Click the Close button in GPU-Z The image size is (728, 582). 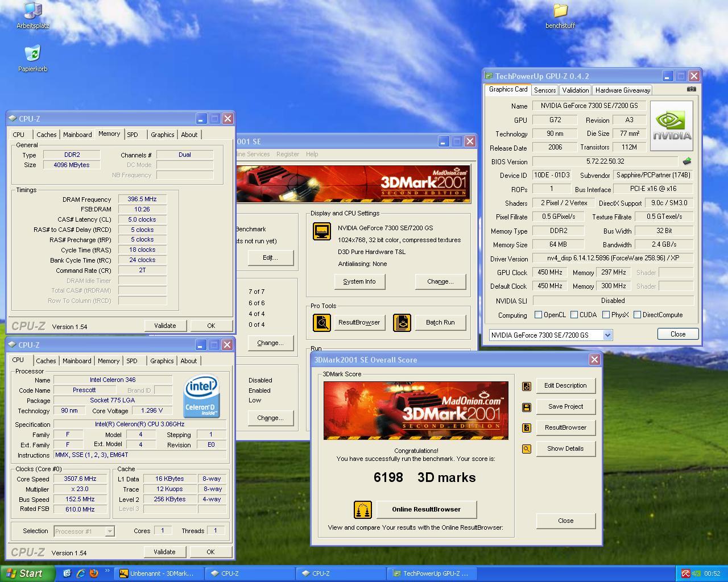point(678,334)
